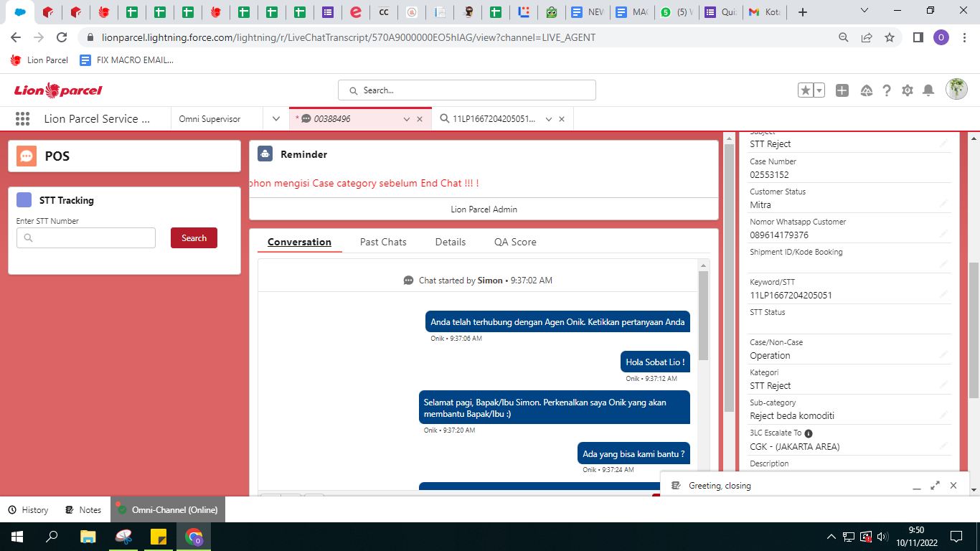Viewport: 980px width, 551px height.
Task: Open File Explorer from the taskbar
Action: click(88, 537)
